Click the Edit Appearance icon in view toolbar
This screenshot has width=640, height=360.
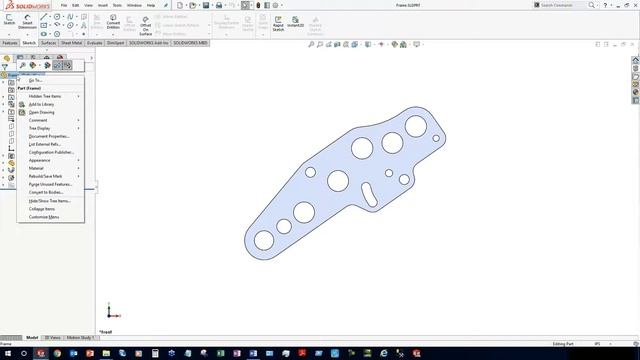[x=394, y=44]
